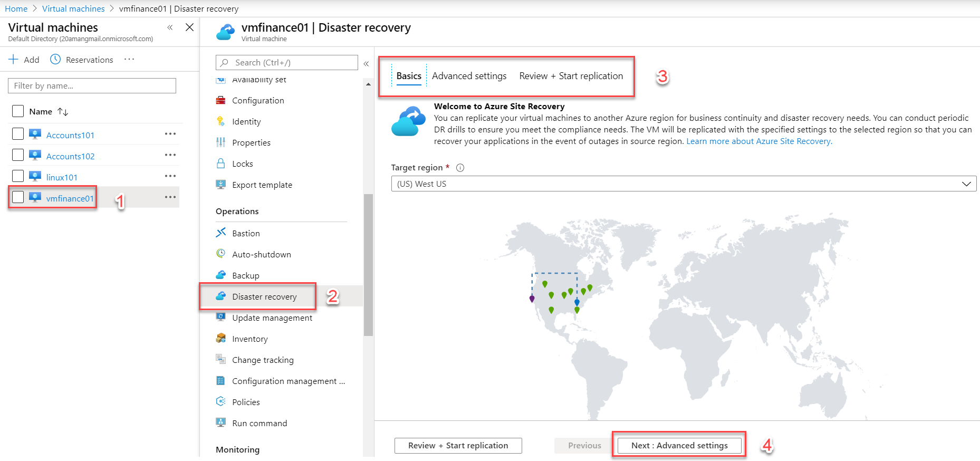Open the Target region dropdown
Viewport: 980px width, 461px height.
684,184
